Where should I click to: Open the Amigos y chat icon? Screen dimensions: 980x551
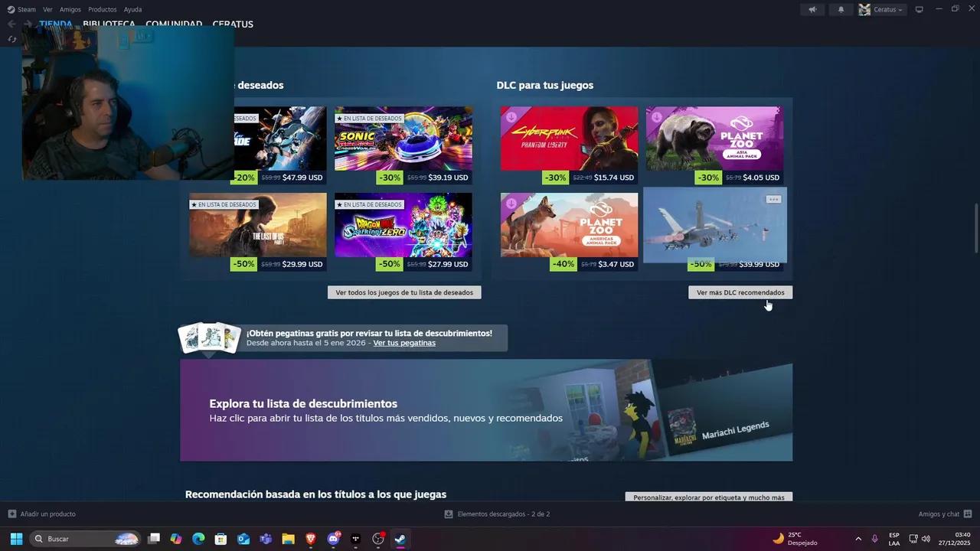968,514
